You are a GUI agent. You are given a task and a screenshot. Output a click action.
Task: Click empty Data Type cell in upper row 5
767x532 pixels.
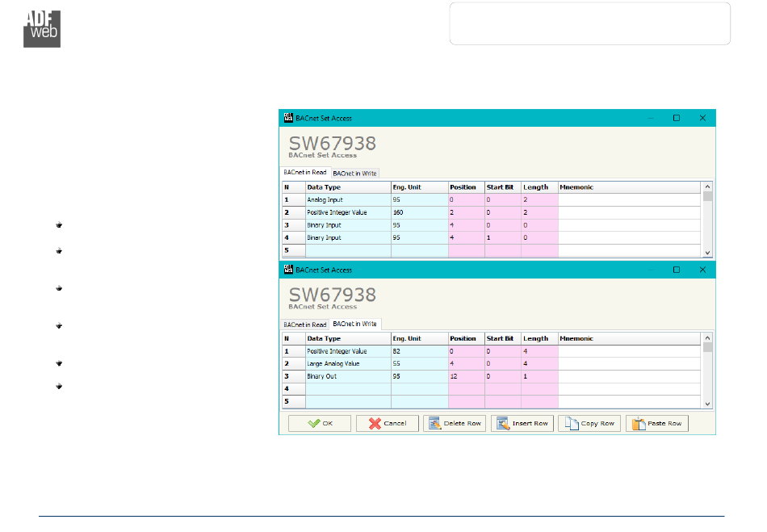pyautogui.click(x=348, y=250)
